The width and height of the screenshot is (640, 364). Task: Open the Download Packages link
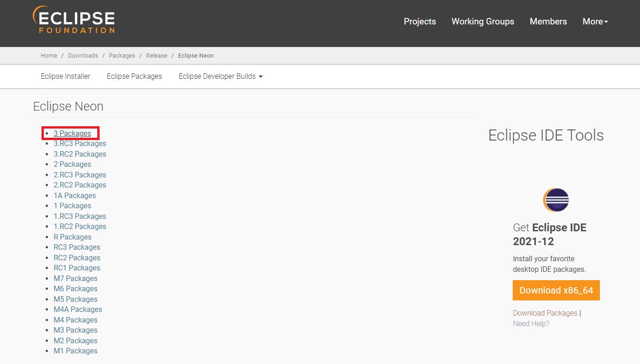pyautogui.click(x=545, y=313)
